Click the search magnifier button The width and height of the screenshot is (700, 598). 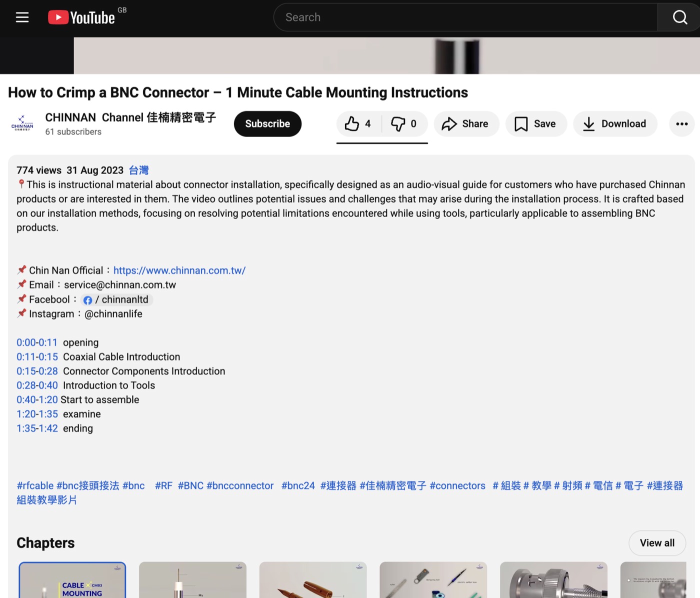(x=679, y=17)
